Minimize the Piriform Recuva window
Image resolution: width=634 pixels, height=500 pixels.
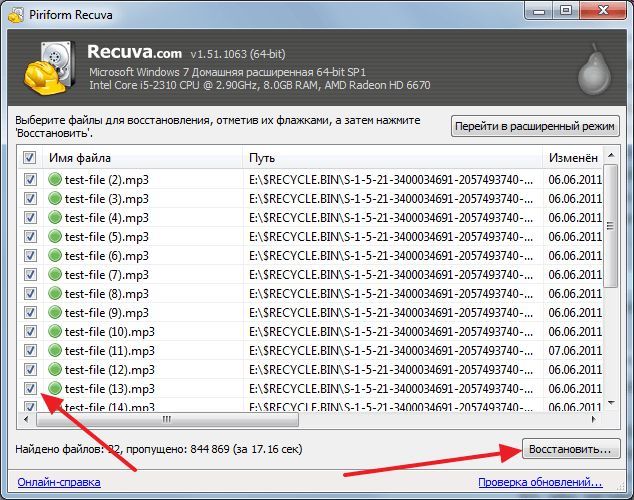click(539, 11)
